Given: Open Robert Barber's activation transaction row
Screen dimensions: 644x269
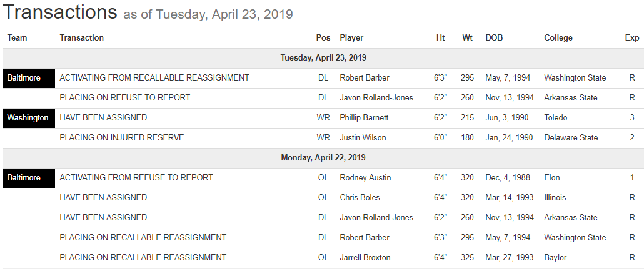Looking at the screenshot, I should click(154, 78).
